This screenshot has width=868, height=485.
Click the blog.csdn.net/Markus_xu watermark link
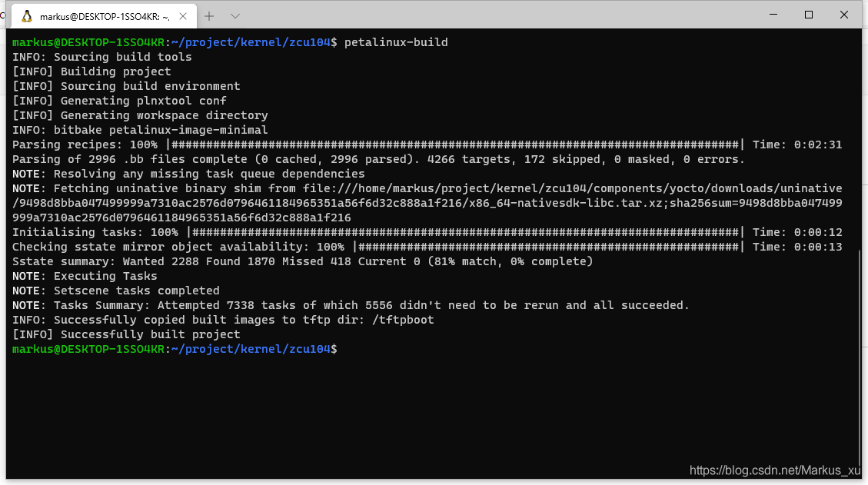coord(775,470)
